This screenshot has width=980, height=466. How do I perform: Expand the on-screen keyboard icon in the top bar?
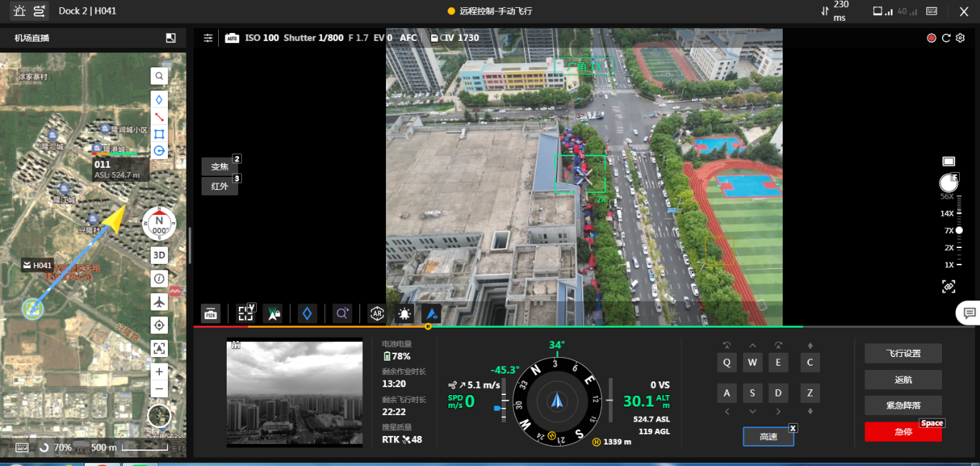coord(932,11)
